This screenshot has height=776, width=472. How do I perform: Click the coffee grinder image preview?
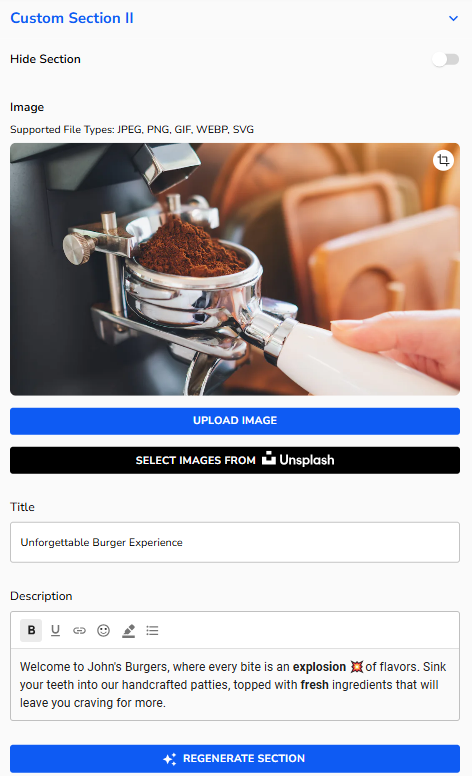pos(235,269)
